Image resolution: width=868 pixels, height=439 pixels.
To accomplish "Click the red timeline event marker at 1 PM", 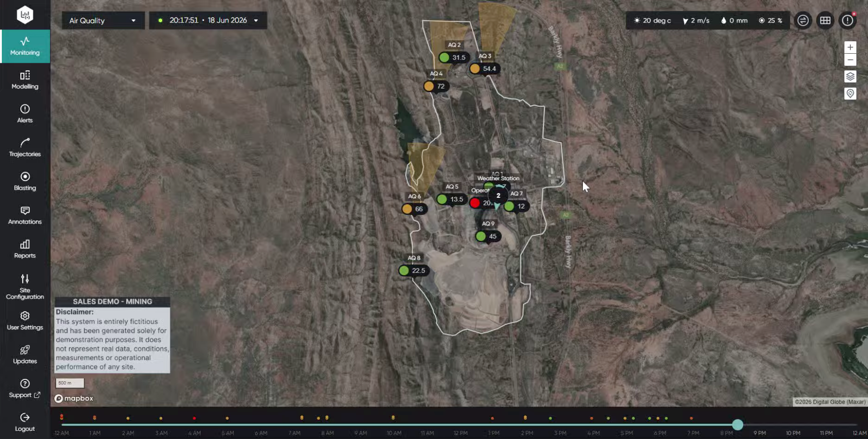I will [492, 418].
